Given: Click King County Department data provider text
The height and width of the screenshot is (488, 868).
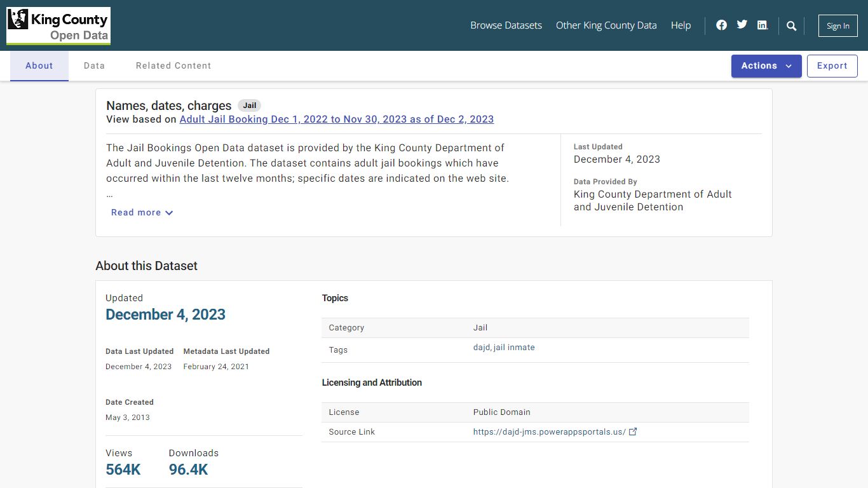Looking at the screenshot, I should (653, 201).
